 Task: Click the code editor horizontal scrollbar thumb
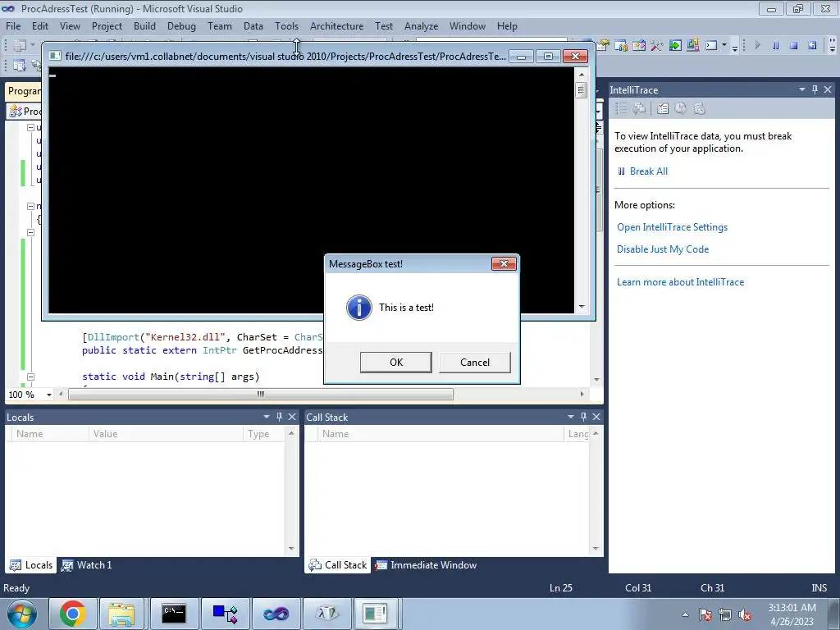coord(261,395)
